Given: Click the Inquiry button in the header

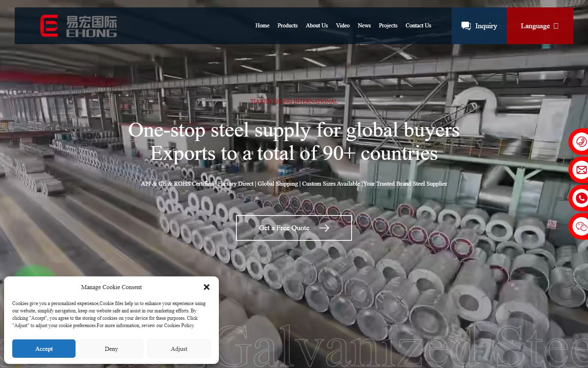Looking at the screenshot, I should (479, 26).
